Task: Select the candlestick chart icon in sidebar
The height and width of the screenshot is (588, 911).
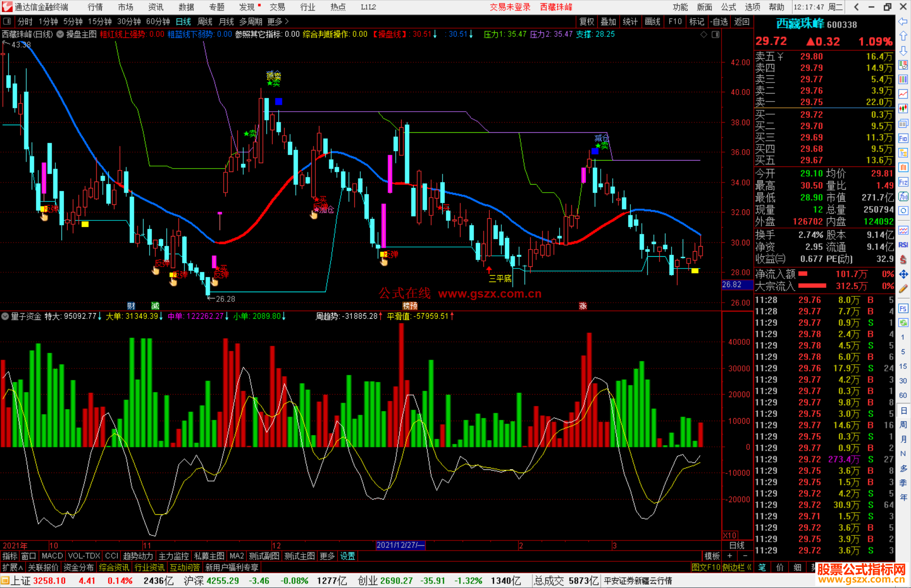Action: tap(903, 109)
